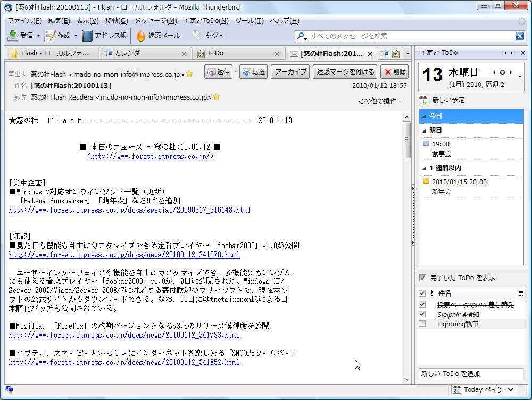Open 20100112_341870.html news link
The height and width of the screenshot is (400, 532).
tap(124, 255)
